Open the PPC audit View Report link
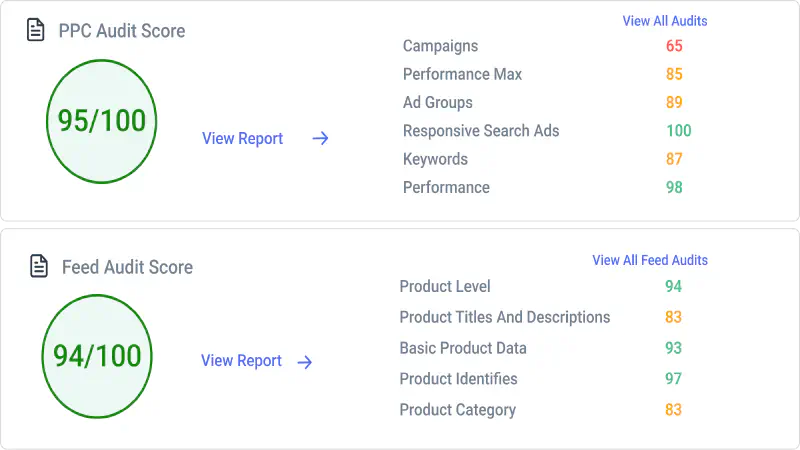This screenshot has height=450, width=800. 242,138
